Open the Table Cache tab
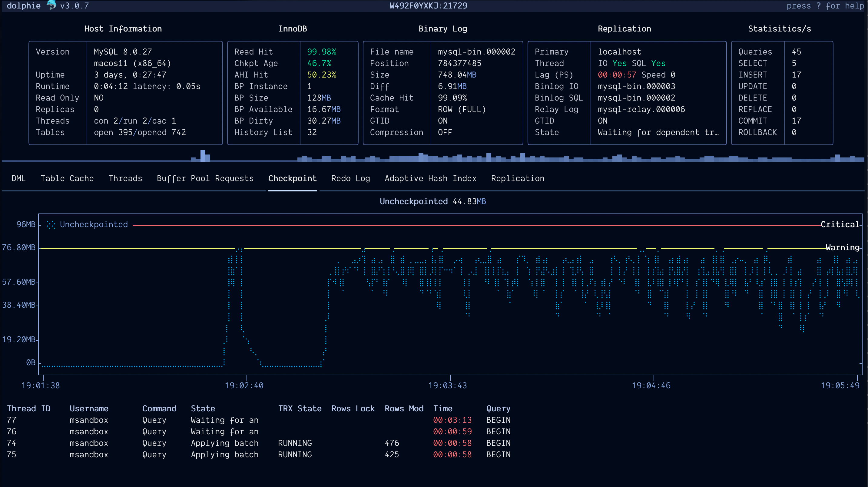This screenshot has width=868, height=487. click(67, 178)
